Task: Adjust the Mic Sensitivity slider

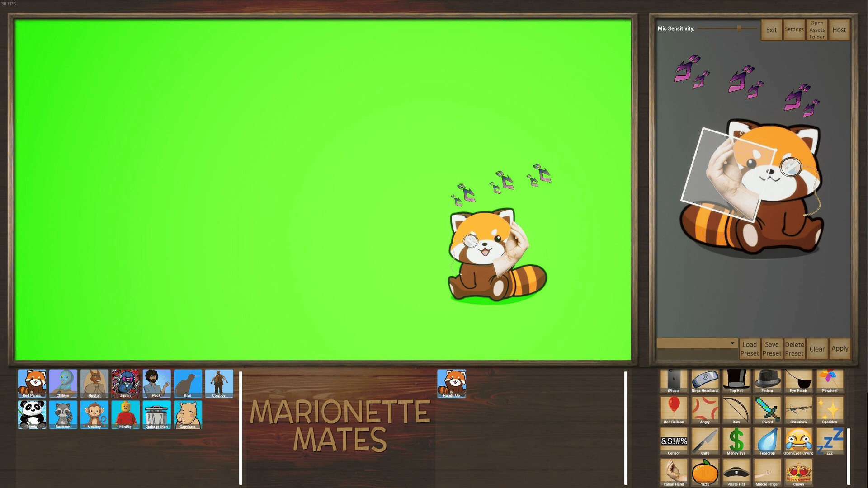Action: (x=739, y=28)
